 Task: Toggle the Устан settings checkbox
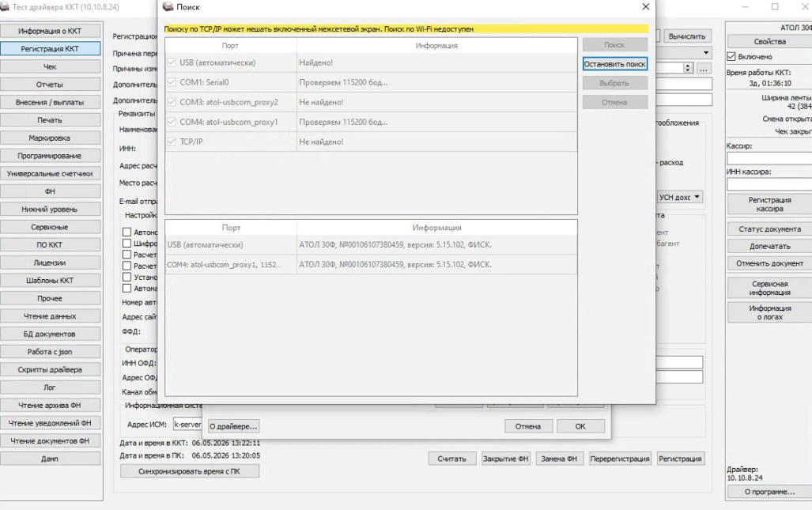coord(127,277)
